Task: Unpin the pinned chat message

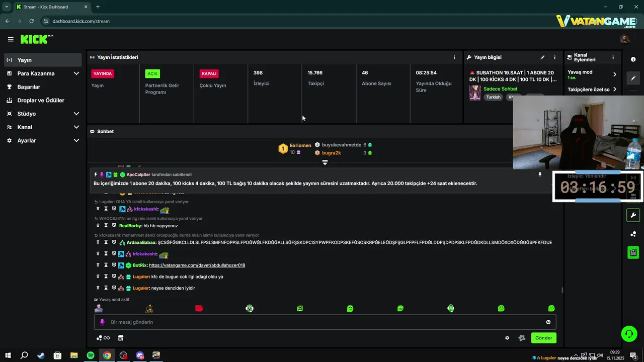Action: click(x=540, y=174)
